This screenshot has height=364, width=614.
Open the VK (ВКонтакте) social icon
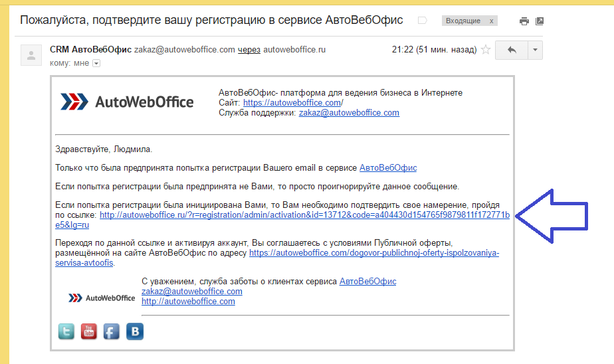click(135, 331)
